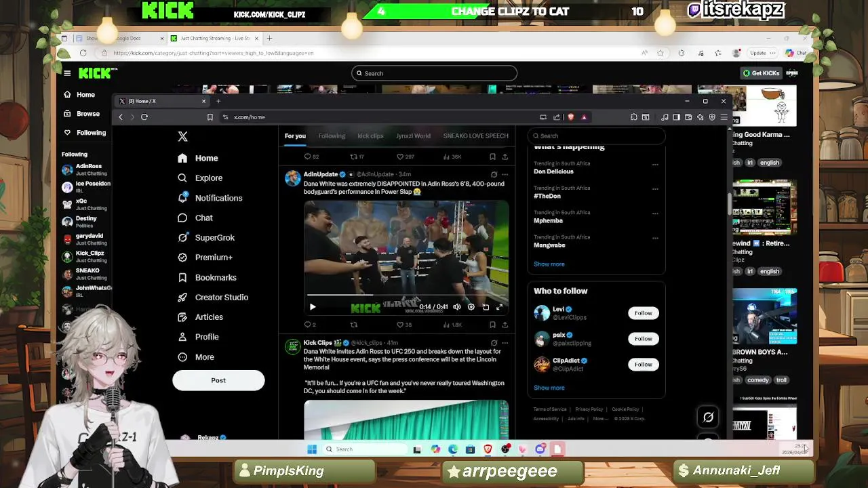The image size is (868, 488).
Task: Switch to the For you tab
Action: [295, 136]
